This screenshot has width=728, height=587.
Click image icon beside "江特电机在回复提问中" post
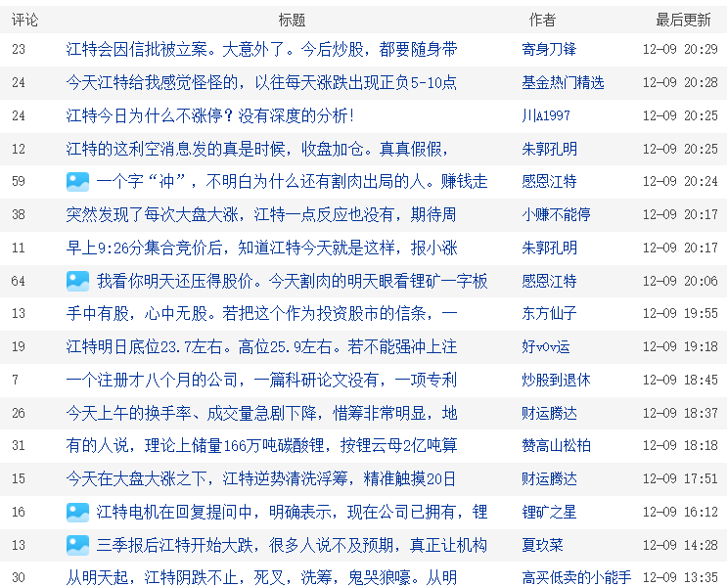click(77, 512)
